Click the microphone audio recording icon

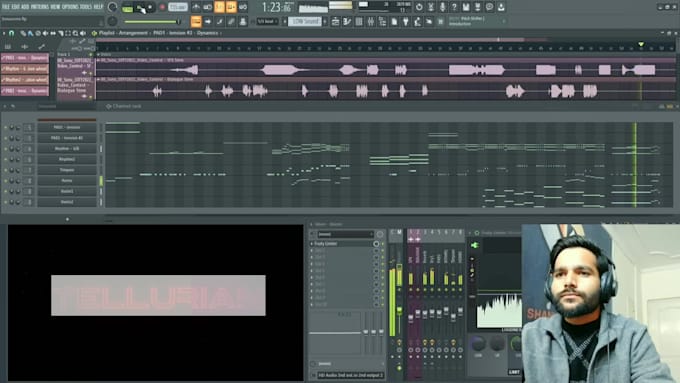[x=442, y=7]
